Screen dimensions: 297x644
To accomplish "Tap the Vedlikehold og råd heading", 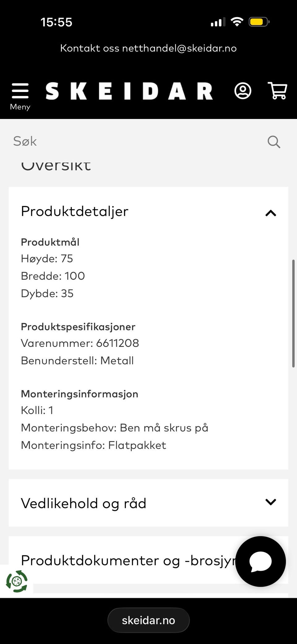I will pyautogui.click(x=84, y=503).
